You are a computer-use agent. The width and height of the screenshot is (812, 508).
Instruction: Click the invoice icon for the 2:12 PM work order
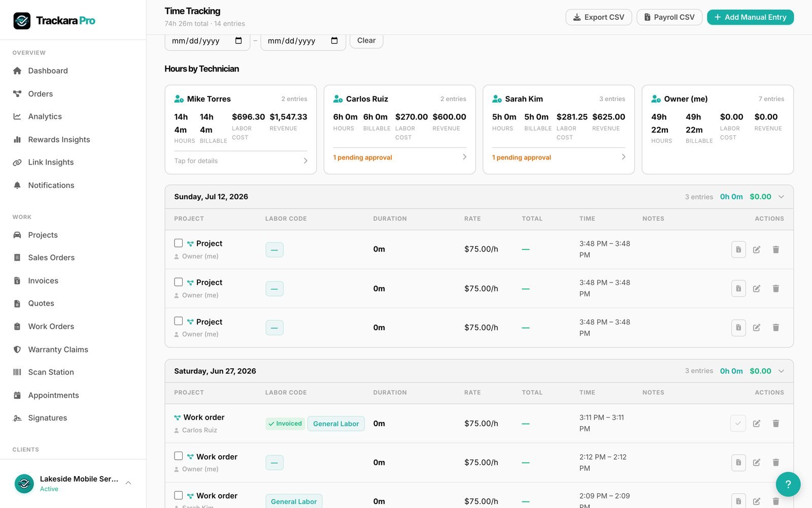click(x=738, y=462)
